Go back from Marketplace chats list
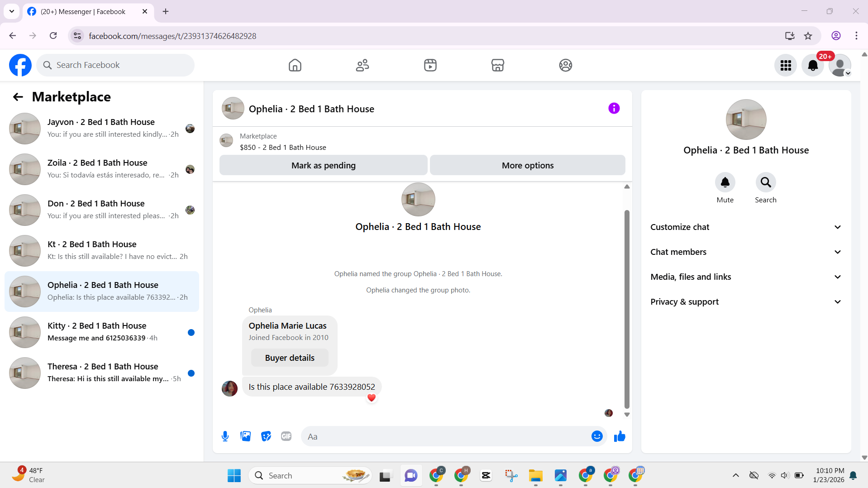Image resolution: width=868 pixels, height=488 pixels. click(18, 97)
